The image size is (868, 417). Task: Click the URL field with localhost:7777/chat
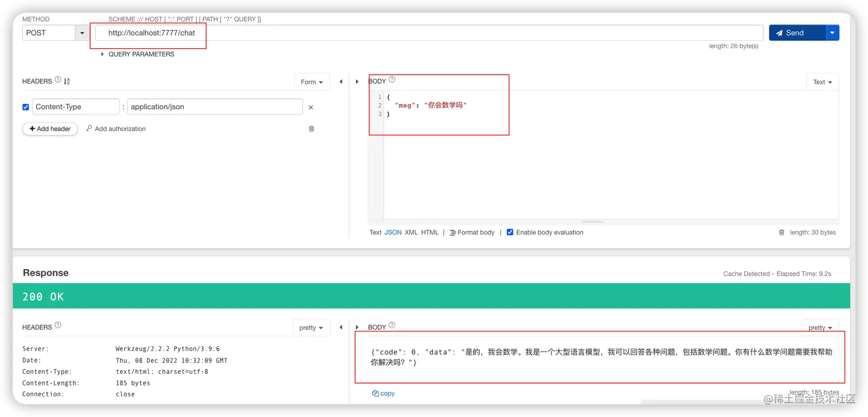click(429, 33)
